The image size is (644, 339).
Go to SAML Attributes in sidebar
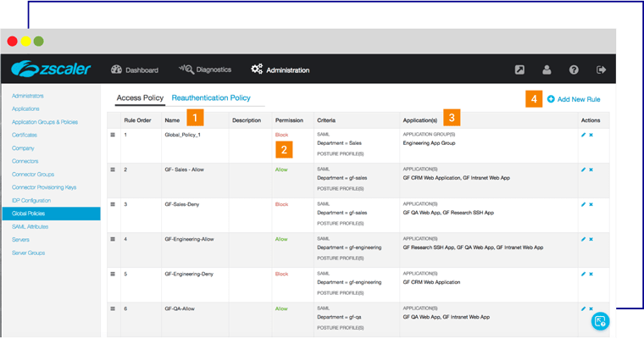click(31, 226)
